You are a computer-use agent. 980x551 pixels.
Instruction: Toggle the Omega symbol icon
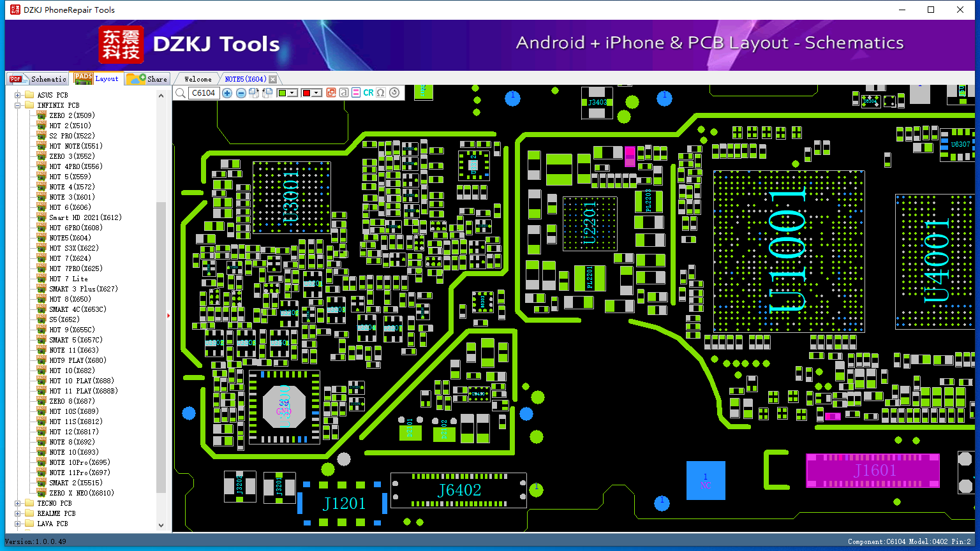pos(381,93)
